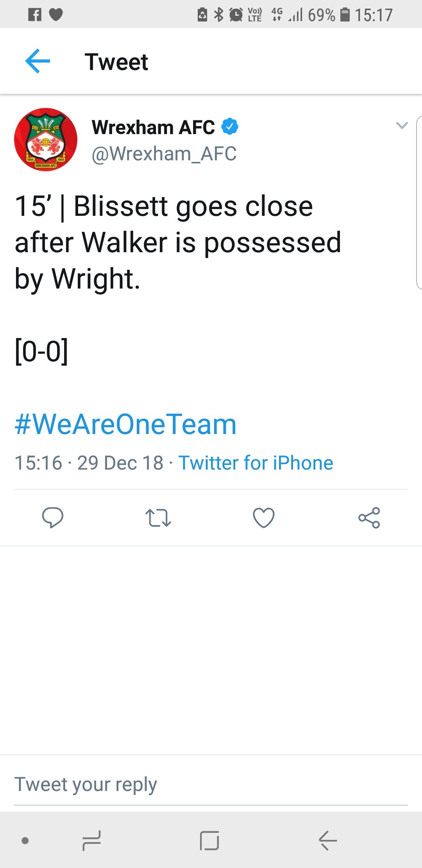Viewport: 422px width, 868px height.
Task: Retweet this Wrexham AFC tweet
Action: point(158,518)
